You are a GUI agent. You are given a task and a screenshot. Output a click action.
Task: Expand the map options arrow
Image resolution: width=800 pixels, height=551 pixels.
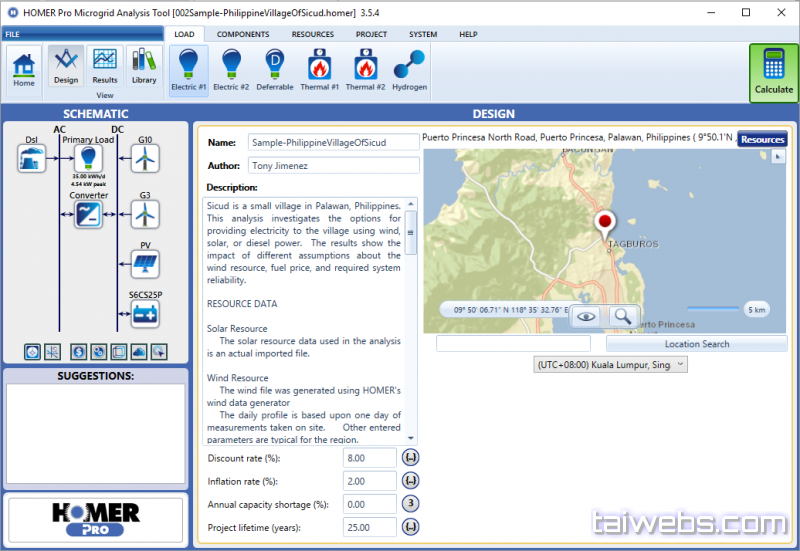click(779, 157)
